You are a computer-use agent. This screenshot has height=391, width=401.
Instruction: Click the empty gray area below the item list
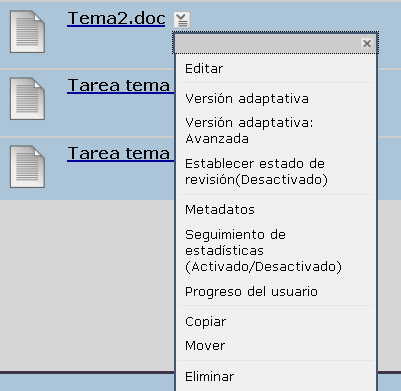tap(87, 285)
